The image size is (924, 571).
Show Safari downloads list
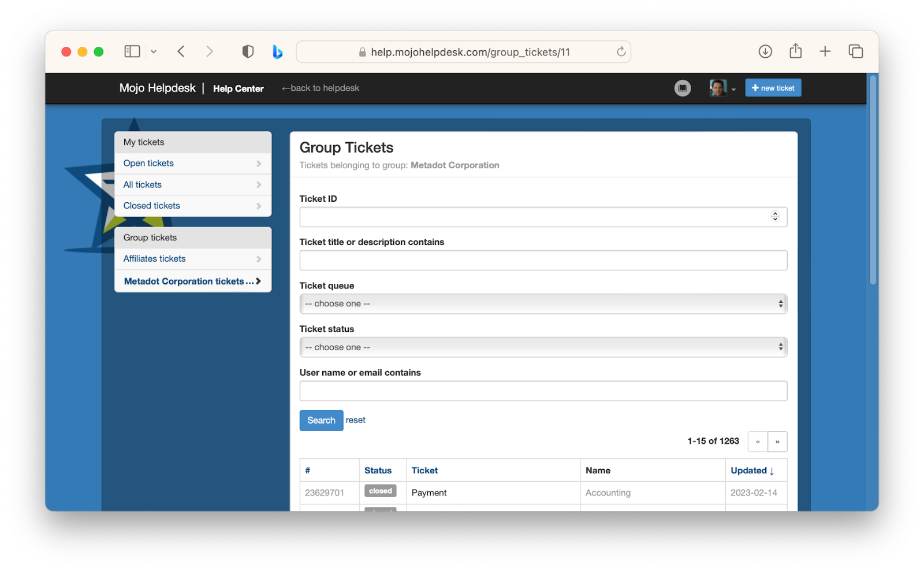coord(765,51)
